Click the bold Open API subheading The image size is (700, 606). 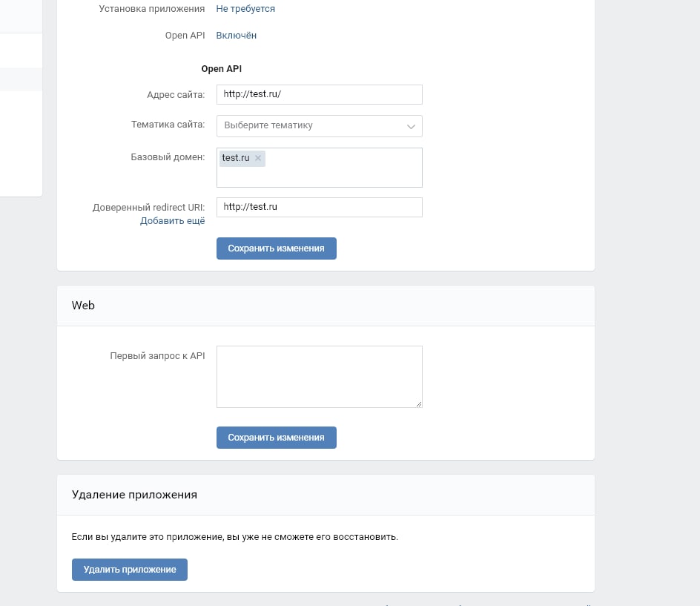pos(222,69)
